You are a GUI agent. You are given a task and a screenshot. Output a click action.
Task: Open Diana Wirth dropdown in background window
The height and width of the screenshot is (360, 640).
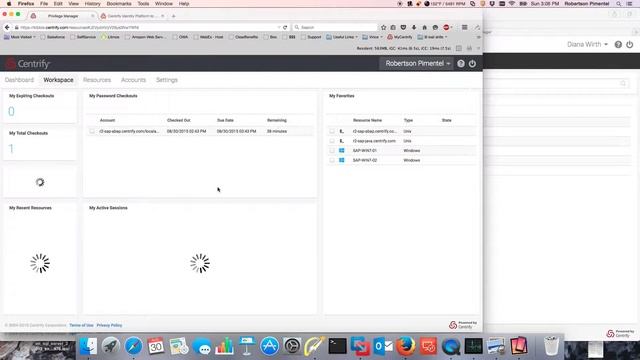pyautogui.click(x=587, y=44)
